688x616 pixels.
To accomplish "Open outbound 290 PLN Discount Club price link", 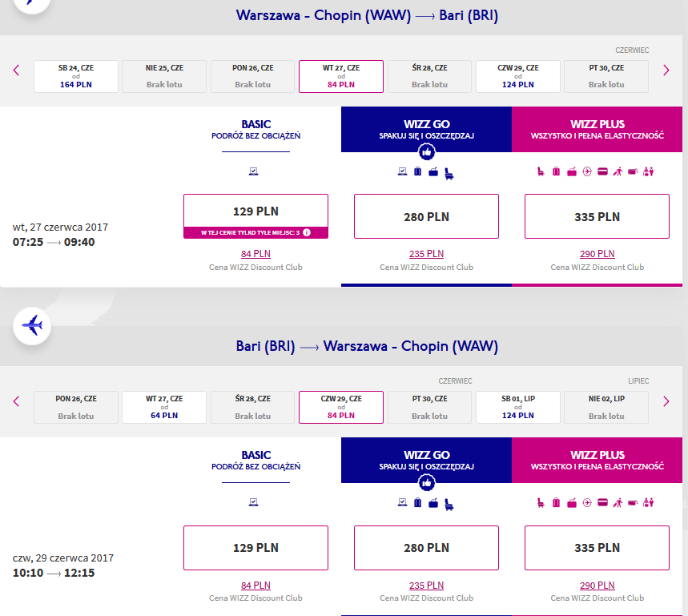I will click(x=597, y=254).
